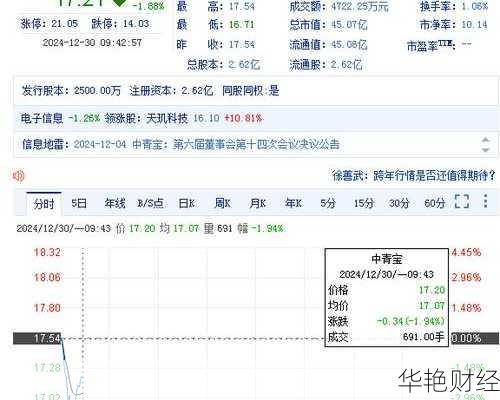This screenshot has width=500, height=400.
Task: Switch to the 年线 tab
Action: coord(115,203)
